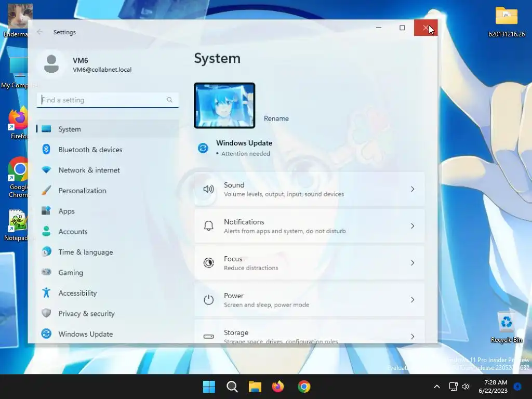Click the desktop wallpaper preview thumbnail

224,105
